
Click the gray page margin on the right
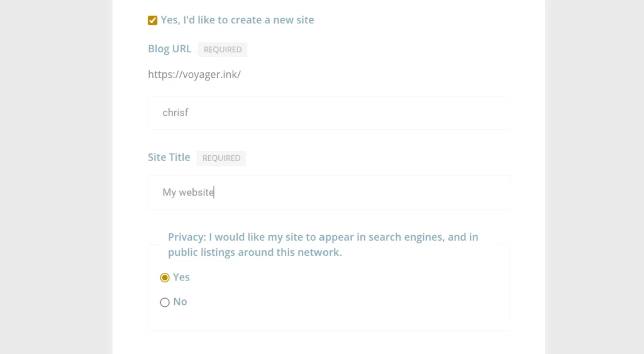pos(594,176)
